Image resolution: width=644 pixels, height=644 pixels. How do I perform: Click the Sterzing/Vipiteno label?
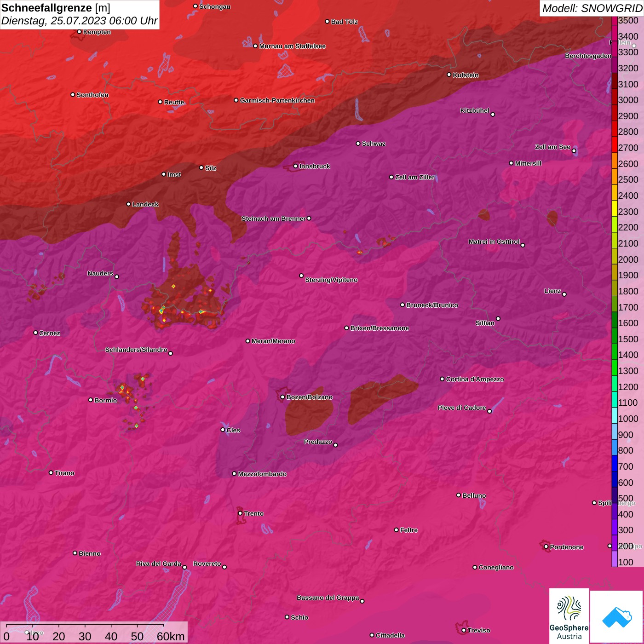[x=331, y=280]
